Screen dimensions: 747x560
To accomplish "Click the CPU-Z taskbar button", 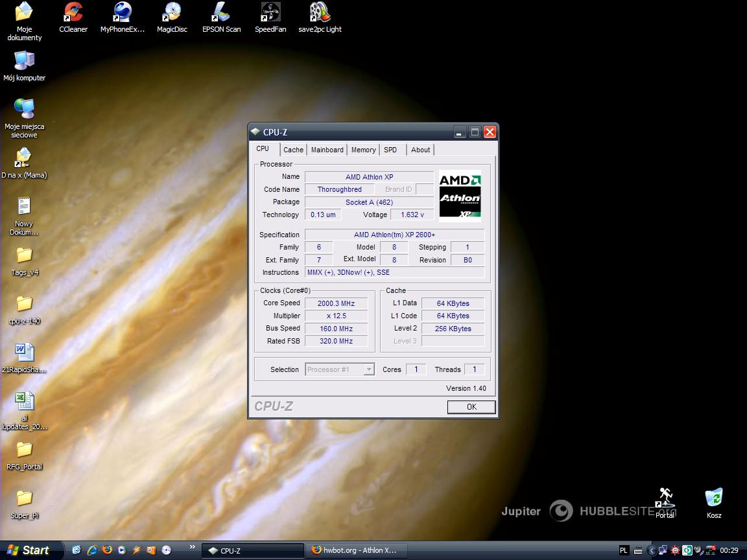I will [253, 550].
